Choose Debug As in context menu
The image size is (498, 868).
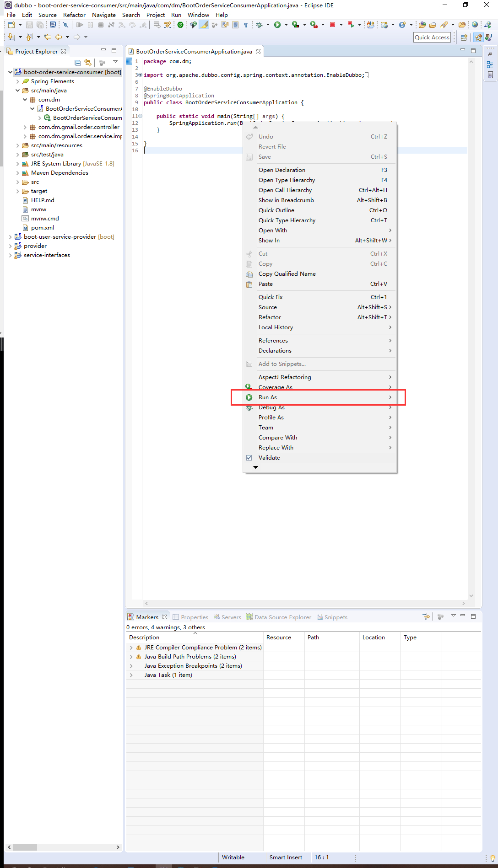(x=319, y=407)
